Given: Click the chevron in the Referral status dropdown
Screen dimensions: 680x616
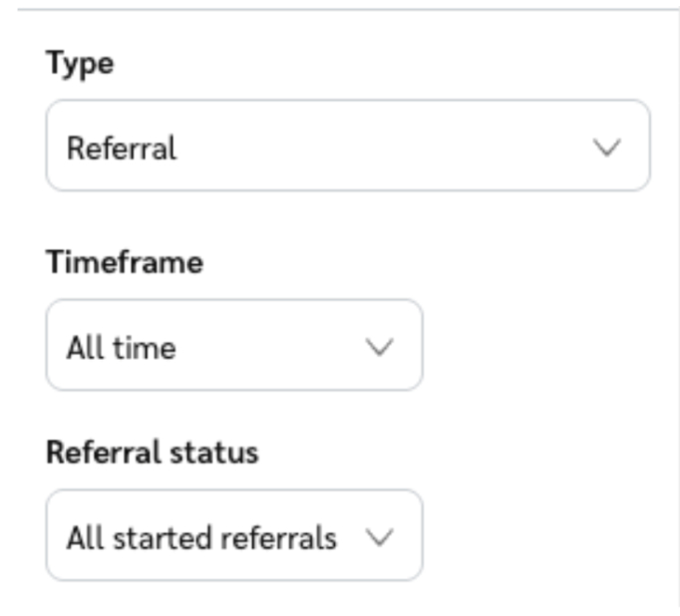Looking at the screenshot, I should coord(380,537).
